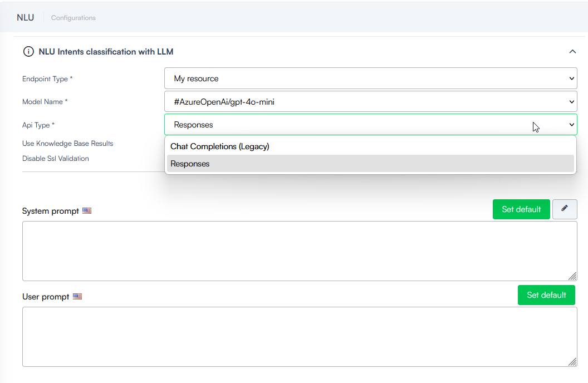The height and width of the screenshot is (383, 588).
Task: Click the NLU header title
Action: pos(25,18)
